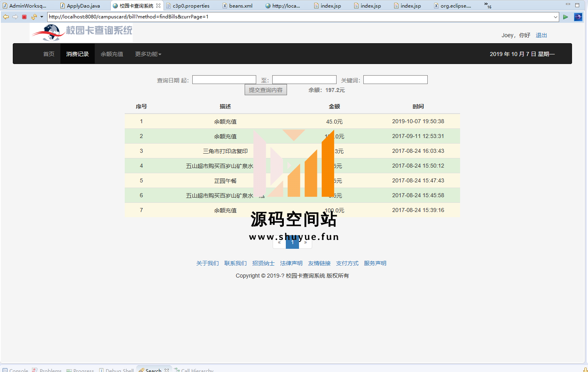This screenshot has width=588, height=372.
Task: Open the 联系我们 footer link
Action: (235, 263)
